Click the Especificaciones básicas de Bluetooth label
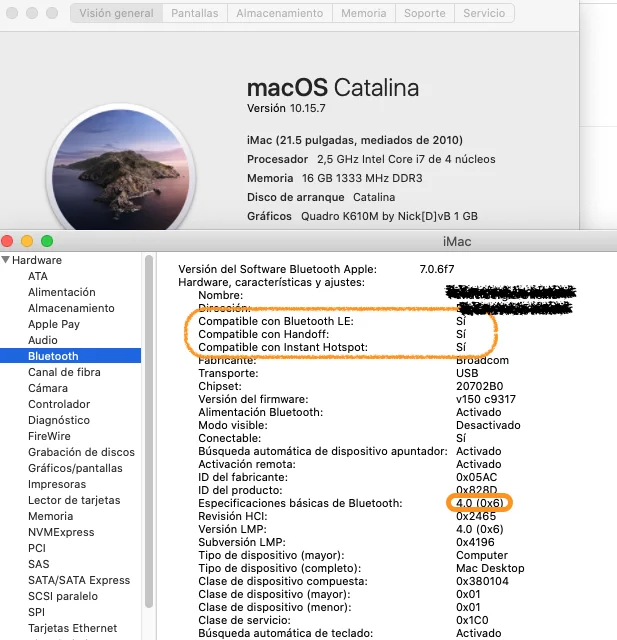617x640 pixels. [x=300, y=503]
